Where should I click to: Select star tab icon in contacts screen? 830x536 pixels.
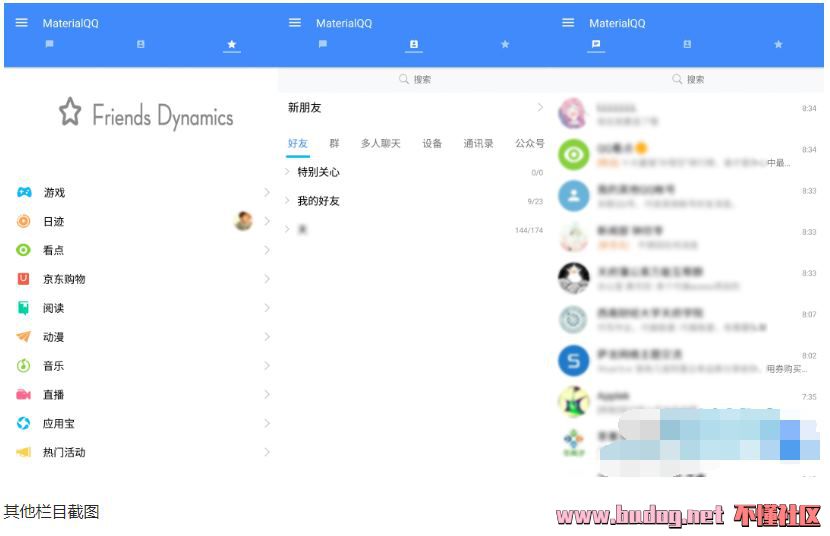(505, 44)
